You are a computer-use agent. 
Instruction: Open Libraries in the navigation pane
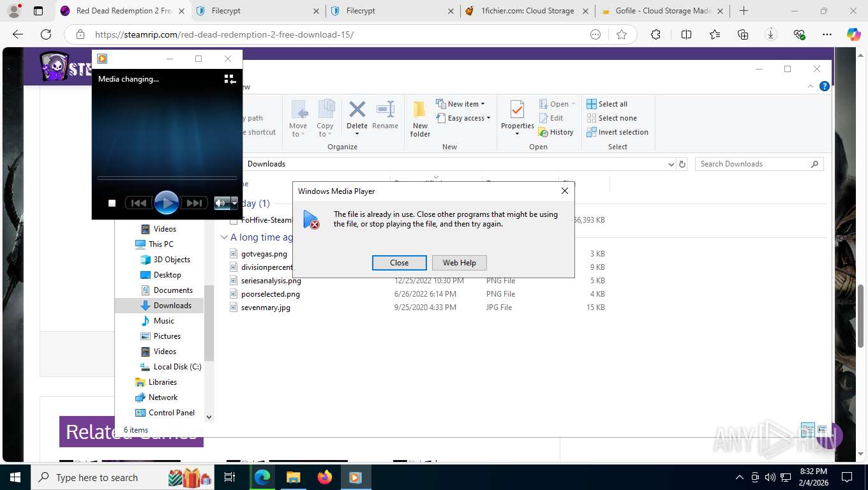[163, 382]
